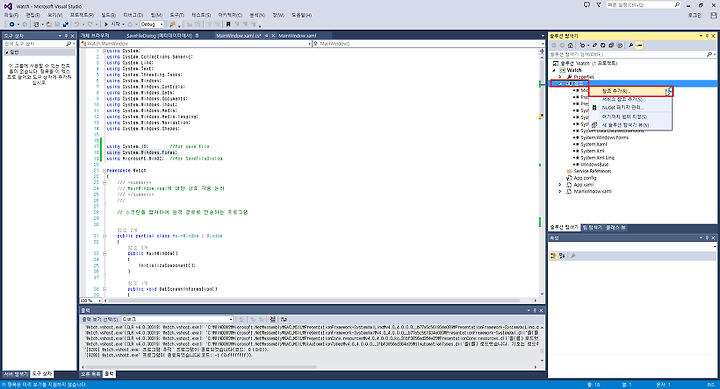
Task: Click the Solution Explorer Home icon
Action: pos(570,45)
